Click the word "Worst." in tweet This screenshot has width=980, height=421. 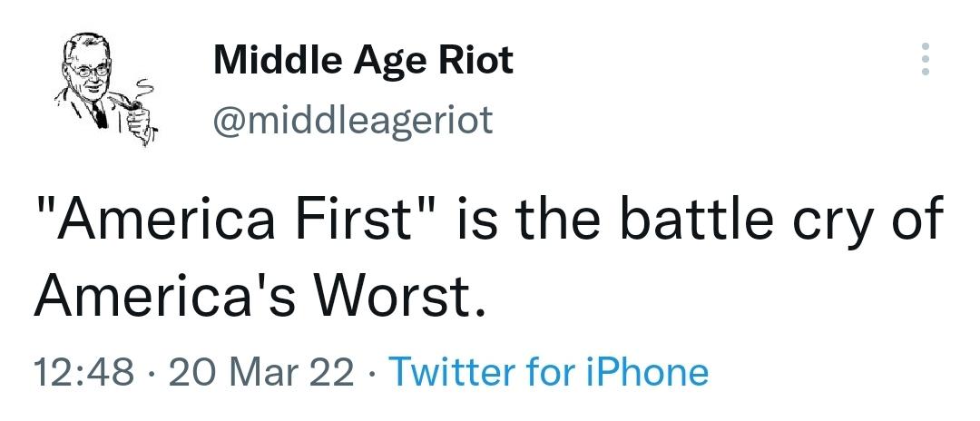[x=399, y=294]
